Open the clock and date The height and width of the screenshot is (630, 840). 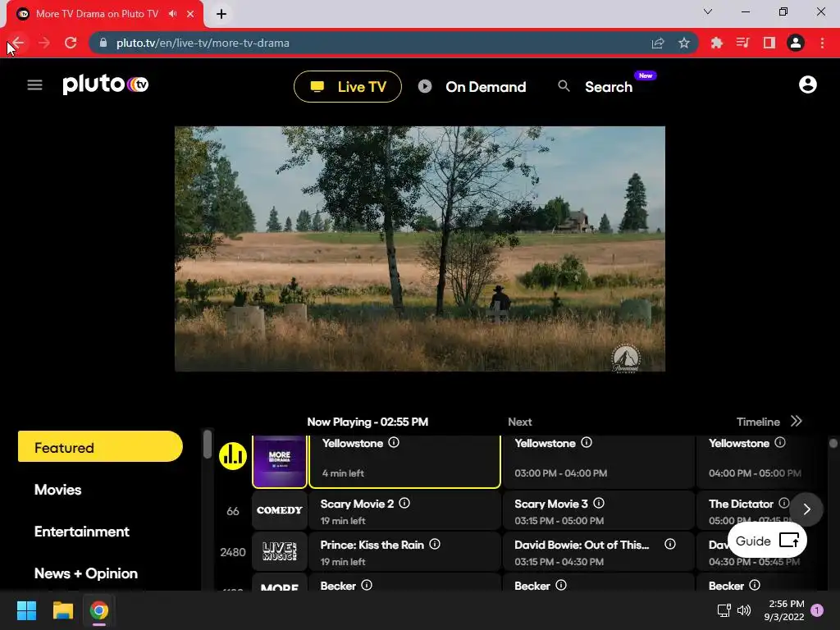coord(783,610)
